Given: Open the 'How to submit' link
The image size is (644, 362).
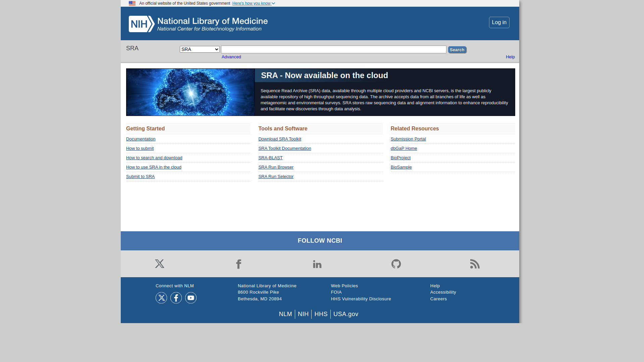Looking at the screenshot, I should (x=140, y=148).
